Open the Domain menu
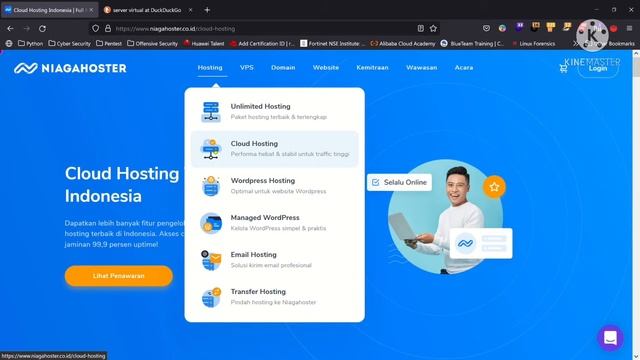Image resolution: width=640 pixels, height=360 pixels. (x=283, y=68)
